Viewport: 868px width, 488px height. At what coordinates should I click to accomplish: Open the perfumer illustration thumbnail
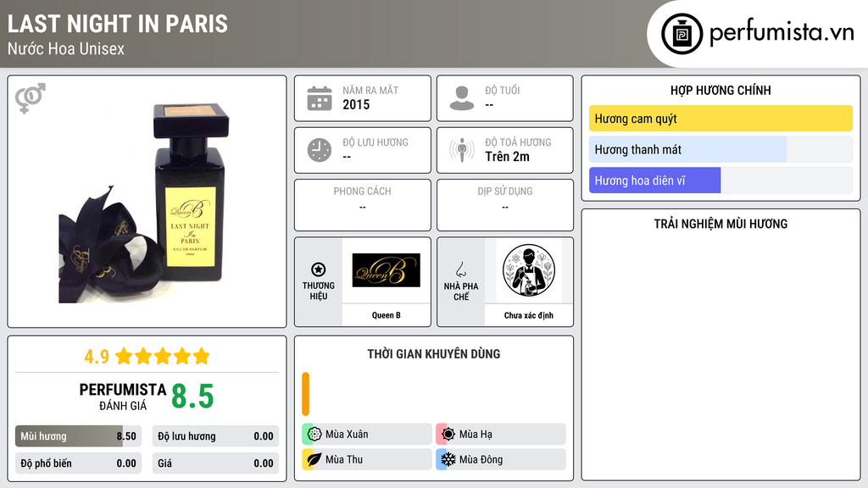coord(529,270)
